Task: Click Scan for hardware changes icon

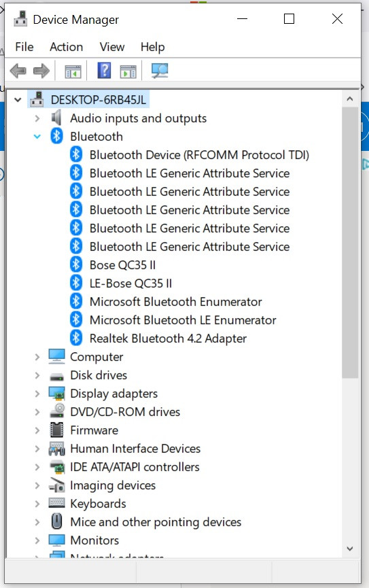Action: point(160,71)
